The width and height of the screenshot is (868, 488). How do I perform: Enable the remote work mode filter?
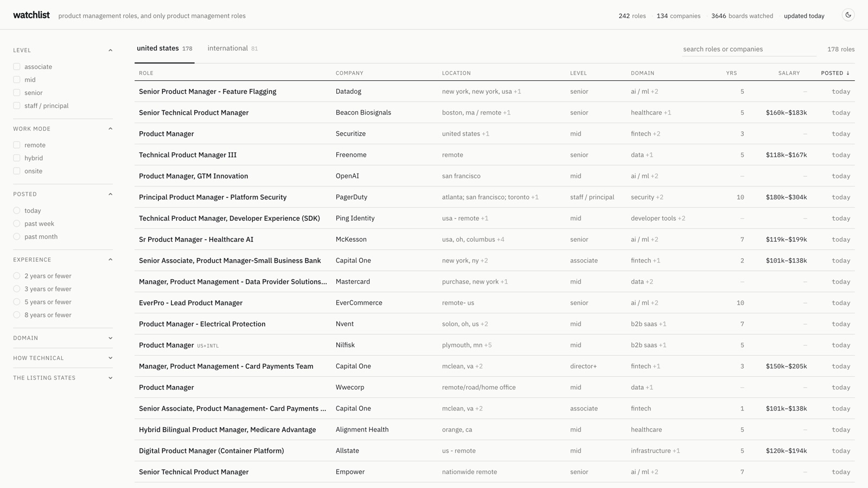pyautogui.click(x=17, y=145)
